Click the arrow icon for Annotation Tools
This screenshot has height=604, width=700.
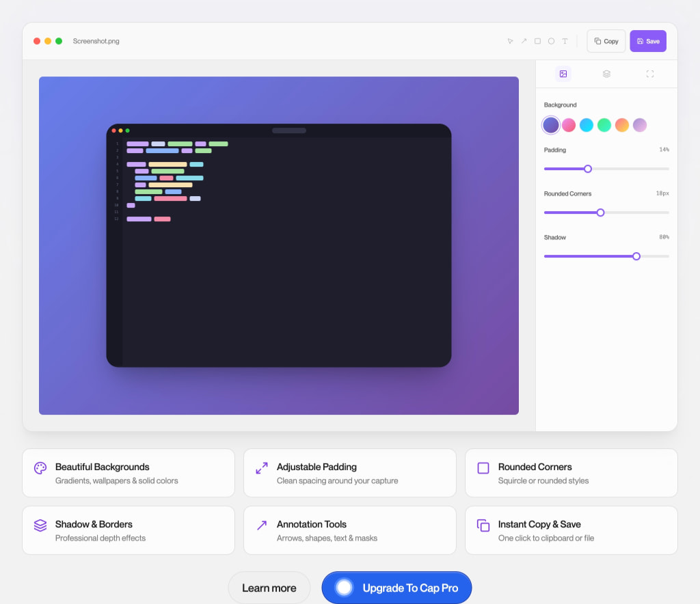point(262,525)
